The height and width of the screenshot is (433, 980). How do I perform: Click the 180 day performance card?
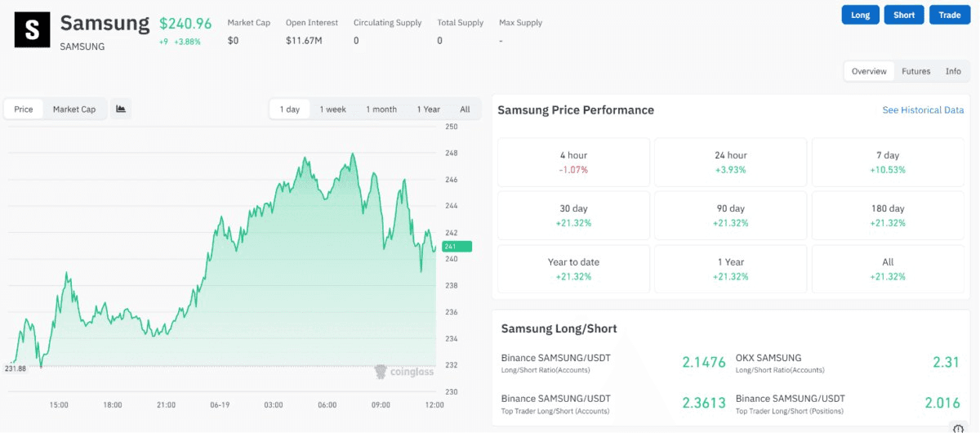(x=888, y=216)
